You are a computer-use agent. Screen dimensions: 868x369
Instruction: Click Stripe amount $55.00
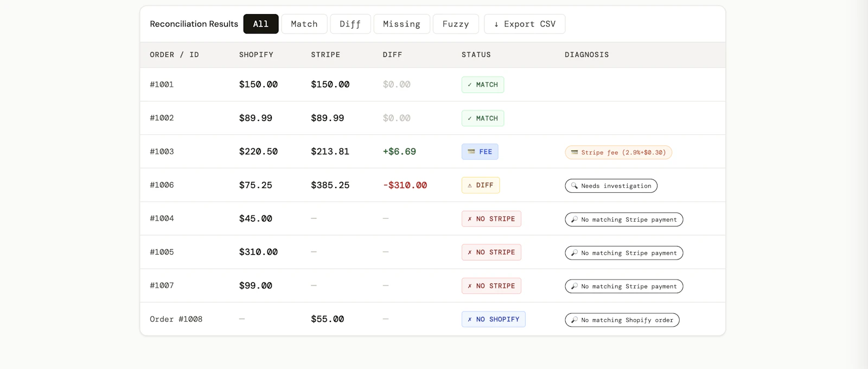pyautogui.click(x=328, y=320)
